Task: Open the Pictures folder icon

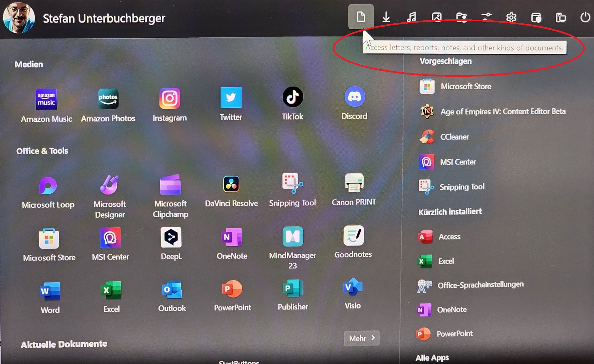Action: [436, 17]
